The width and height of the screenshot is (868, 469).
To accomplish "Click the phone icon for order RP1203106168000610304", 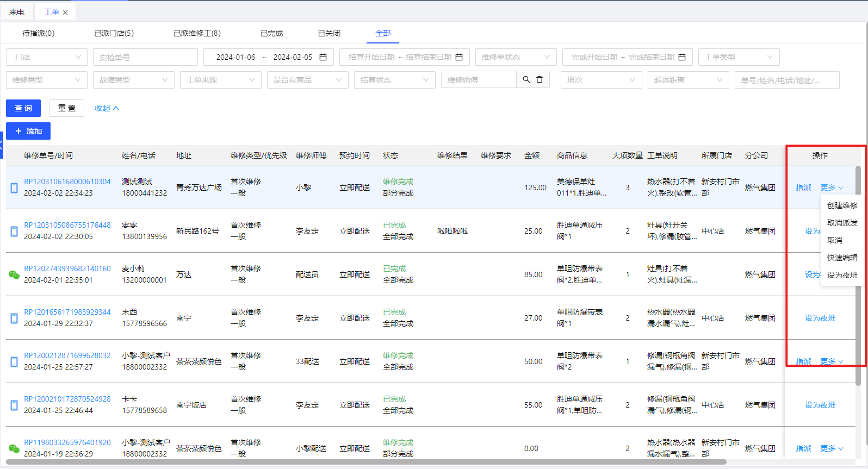I will pos(14,187).
